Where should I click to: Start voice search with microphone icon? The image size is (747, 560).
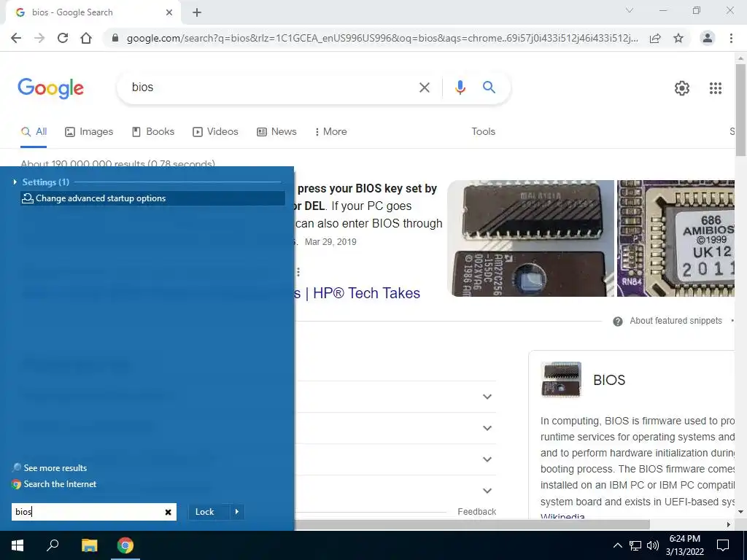click(460, 87)
